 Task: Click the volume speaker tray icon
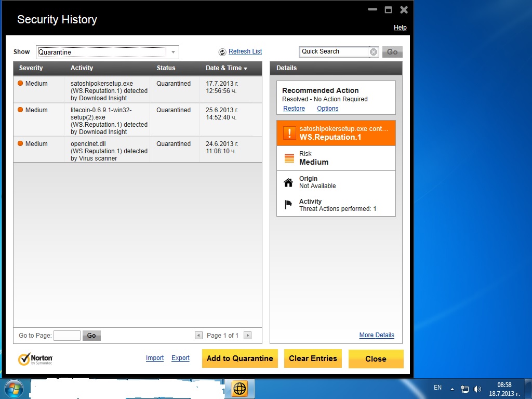tap(477, 389)
